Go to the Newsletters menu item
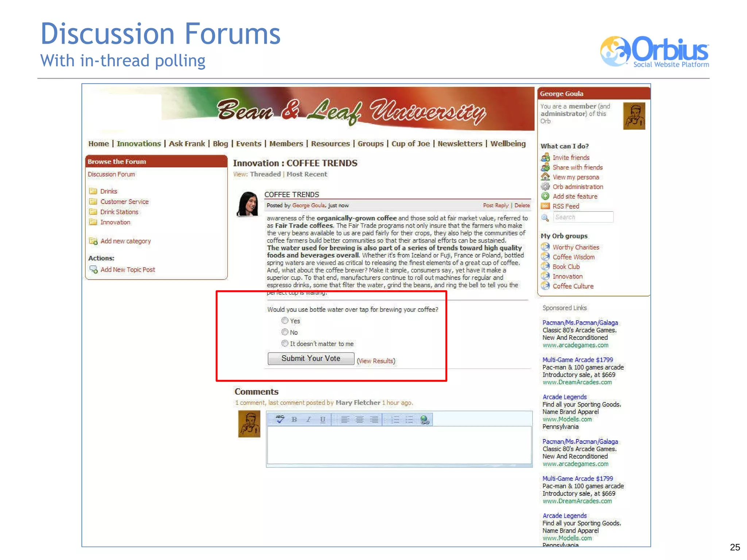 [x=460, y=144]
